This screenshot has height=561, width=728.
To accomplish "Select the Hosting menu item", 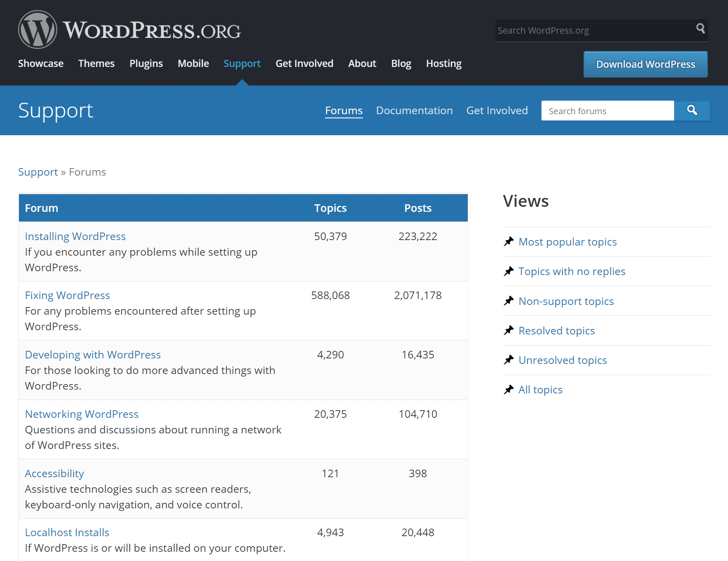I will pos(443,64).
